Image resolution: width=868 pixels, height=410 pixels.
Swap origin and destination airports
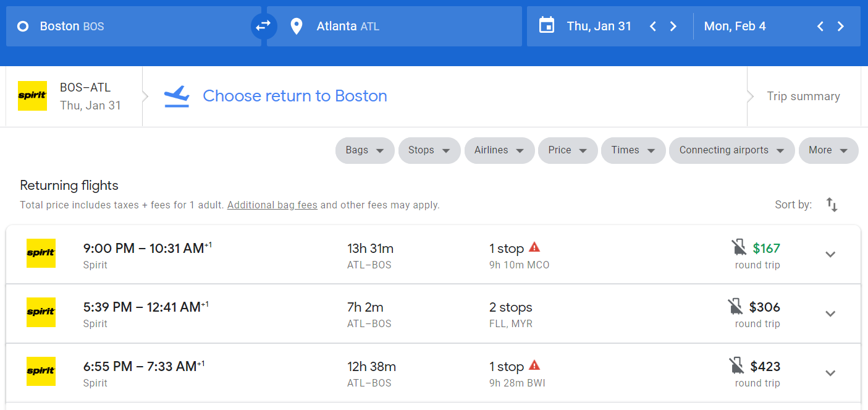point(264,26)
